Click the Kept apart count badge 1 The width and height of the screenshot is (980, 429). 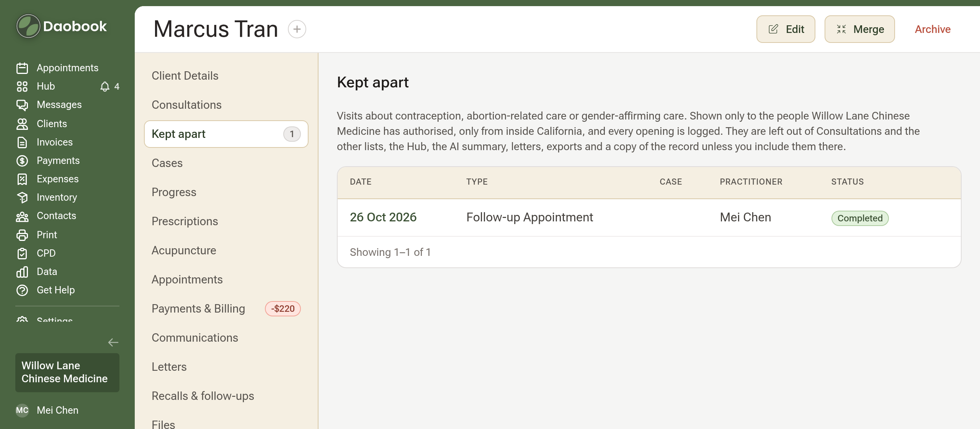click(292, 134)
